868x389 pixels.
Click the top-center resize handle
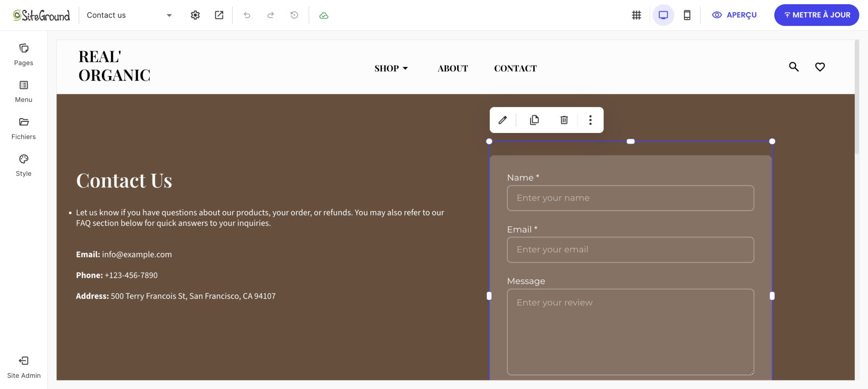[x=630, y=141]
